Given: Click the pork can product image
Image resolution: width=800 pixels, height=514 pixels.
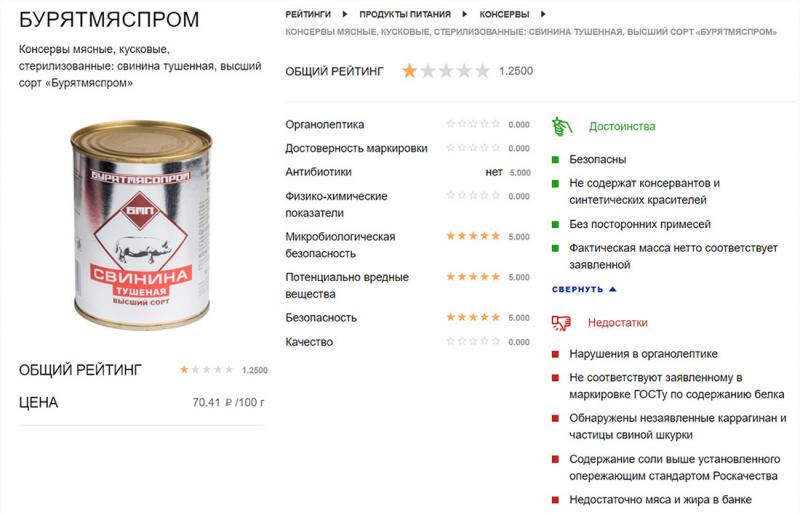Looking at the screenshot, I should tap(141, 225).
